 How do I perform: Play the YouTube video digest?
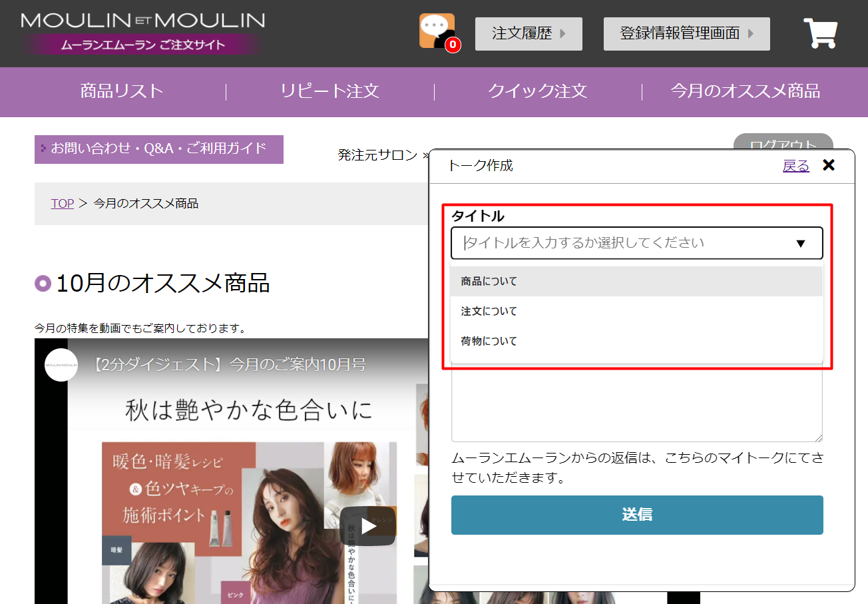(368, 525)
